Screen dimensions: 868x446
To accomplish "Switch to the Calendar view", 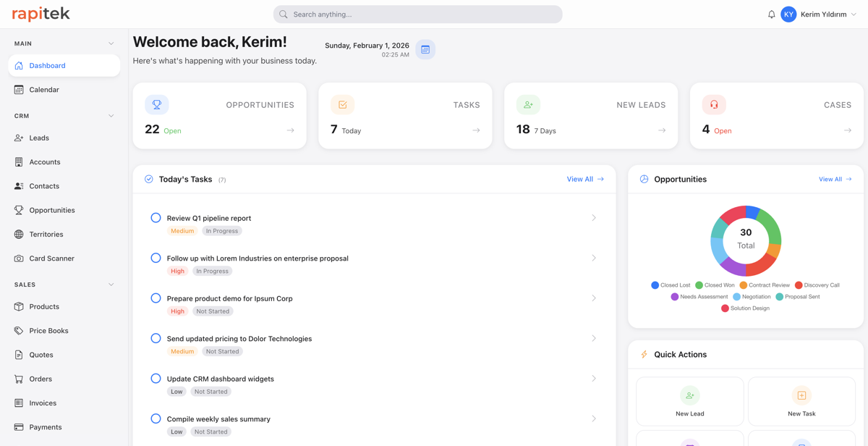I will pyautogui.click(x=45, y=89).
